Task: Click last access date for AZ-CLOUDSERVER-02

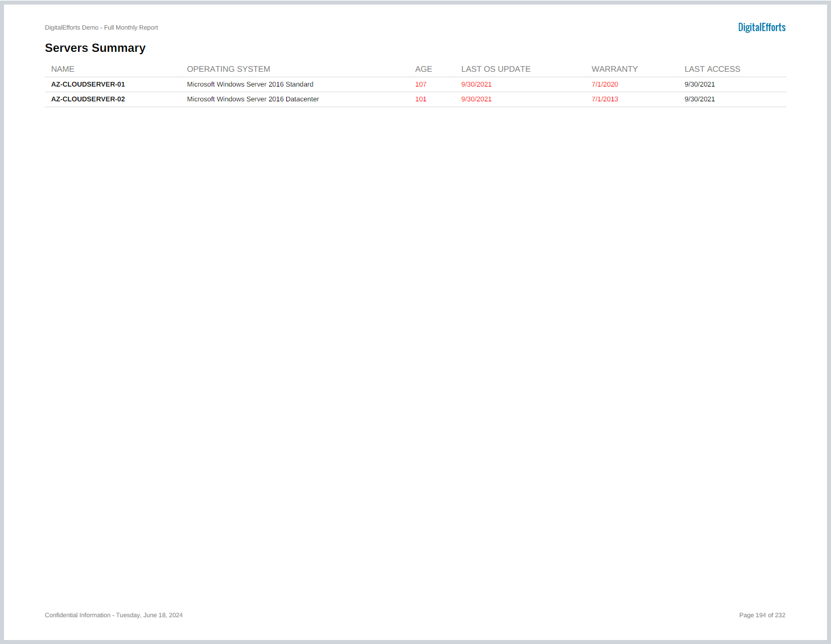Action: [x=700, y=99]
